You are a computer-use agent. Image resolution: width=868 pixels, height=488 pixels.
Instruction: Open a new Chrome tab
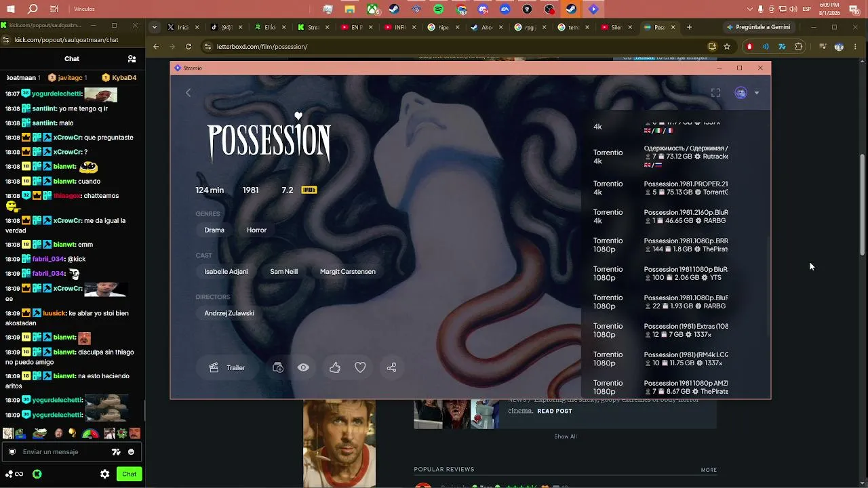pyautogui.click(x=689, y=27)
